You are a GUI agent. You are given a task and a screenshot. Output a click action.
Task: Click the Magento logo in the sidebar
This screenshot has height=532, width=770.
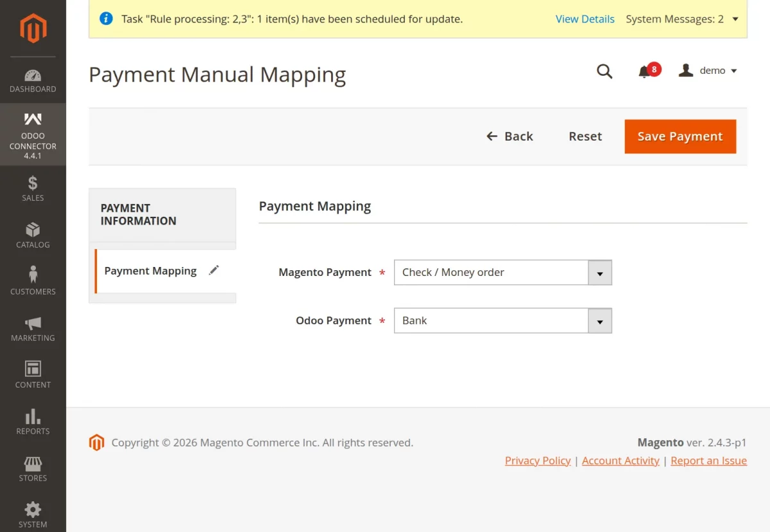click(33, 28)
